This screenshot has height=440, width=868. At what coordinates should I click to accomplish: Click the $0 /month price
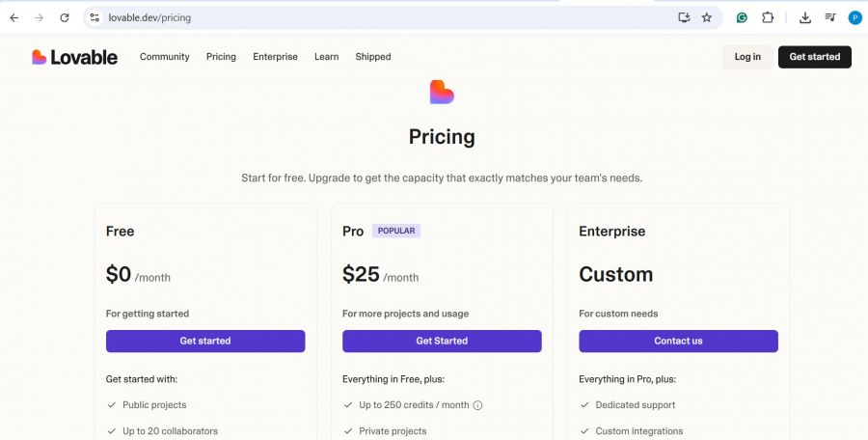click(138, 275)
